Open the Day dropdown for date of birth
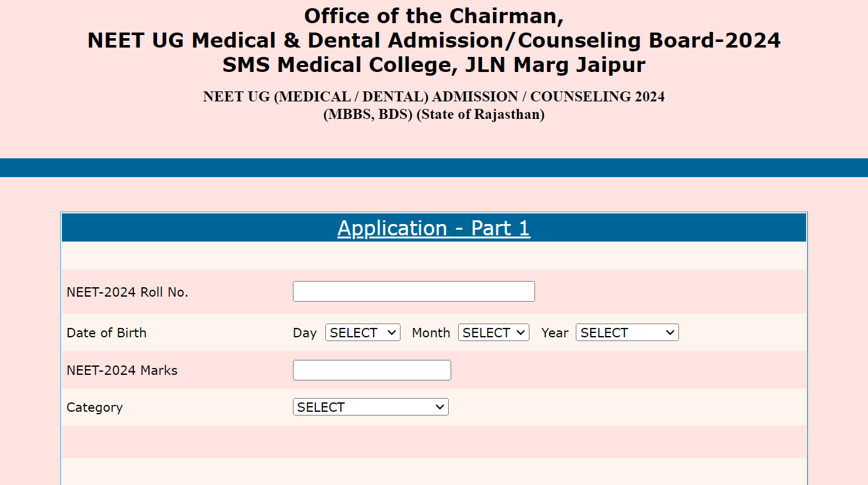This screenshot has width=868, height=485. click(362, 333)
